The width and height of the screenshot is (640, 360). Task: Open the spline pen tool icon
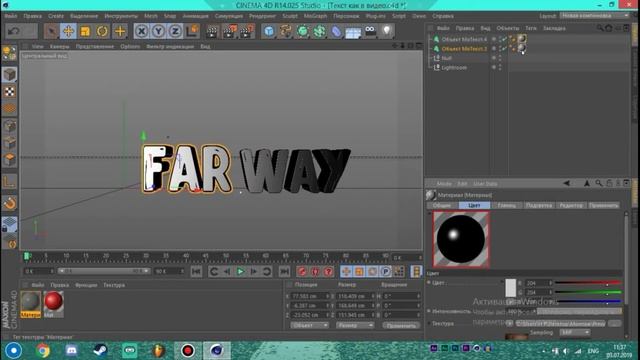[x=286, y=31]
